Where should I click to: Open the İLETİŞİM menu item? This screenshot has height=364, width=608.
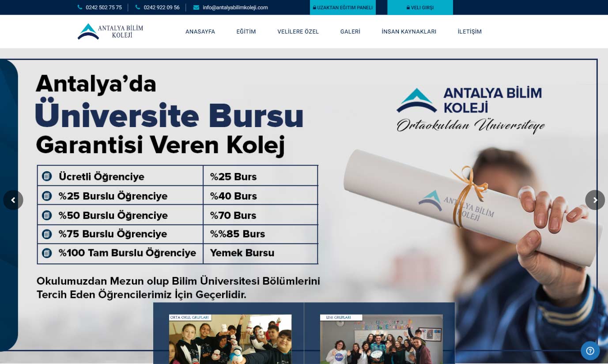pos(469,32)
